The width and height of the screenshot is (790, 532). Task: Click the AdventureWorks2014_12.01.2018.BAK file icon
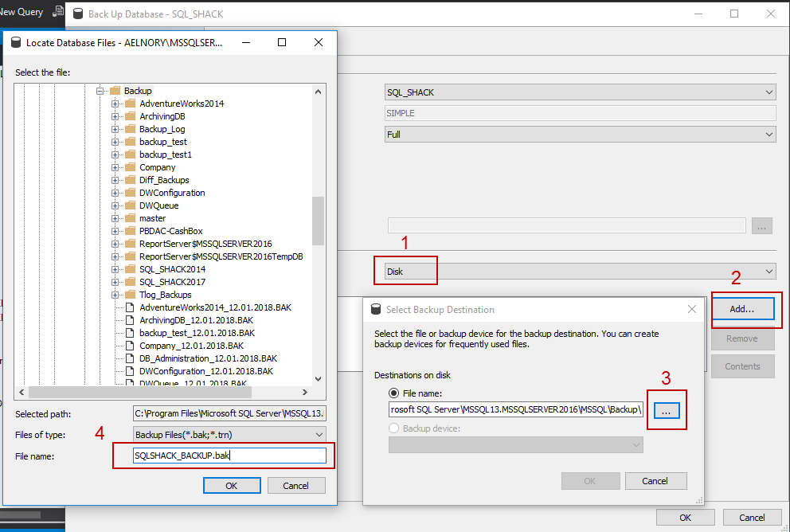click(x=130, y=307)
